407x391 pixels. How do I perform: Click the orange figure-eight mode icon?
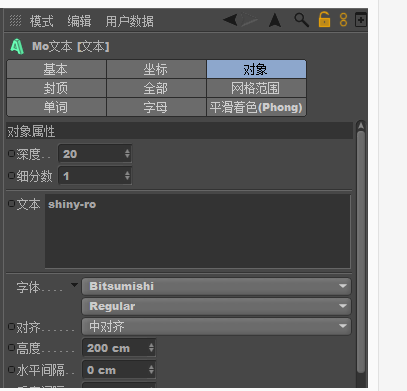pyautogui.click(x=343, y=20)
